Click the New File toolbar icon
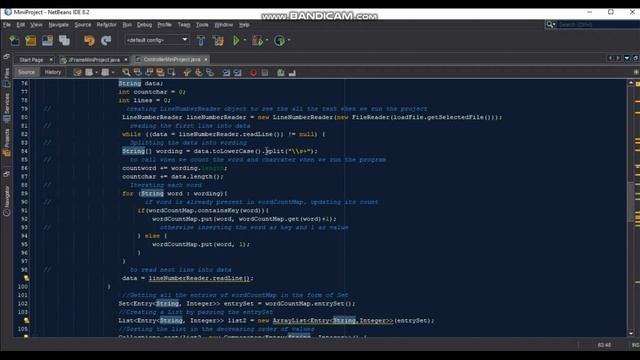This screenshot has height=360, width=640. pos(14,40)
